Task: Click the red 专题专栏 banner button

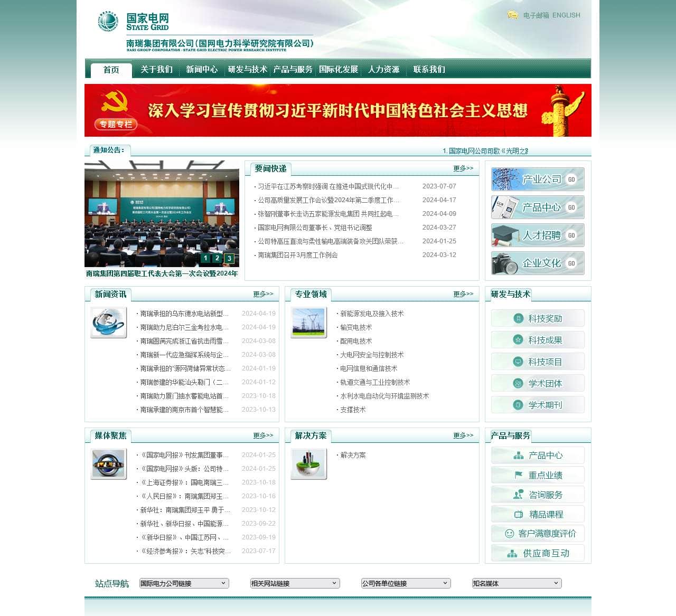Action: pyautogui.click(x=116, y=124)
